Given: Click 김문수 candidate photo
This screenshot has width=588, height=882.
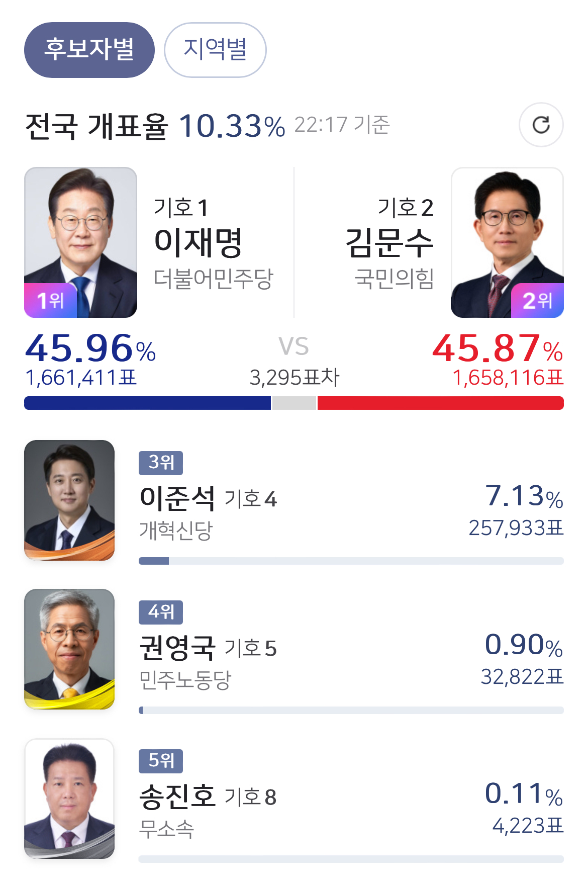Looking at the screenshot, I should click(507, 231).
